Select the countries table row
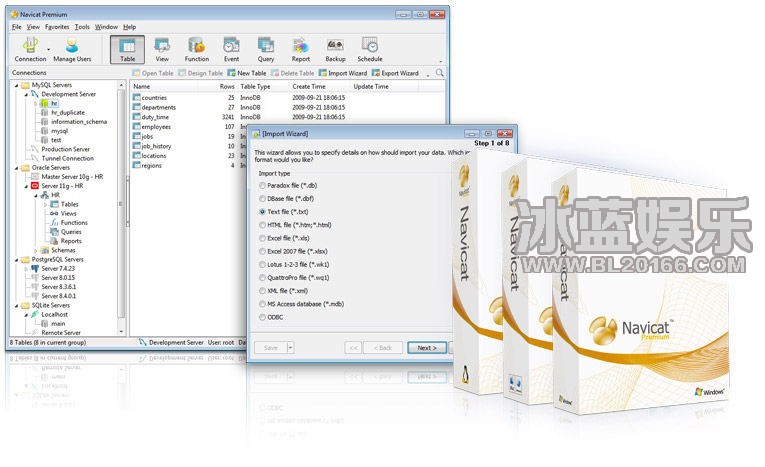The image size is (765, 467). (288, 98)
